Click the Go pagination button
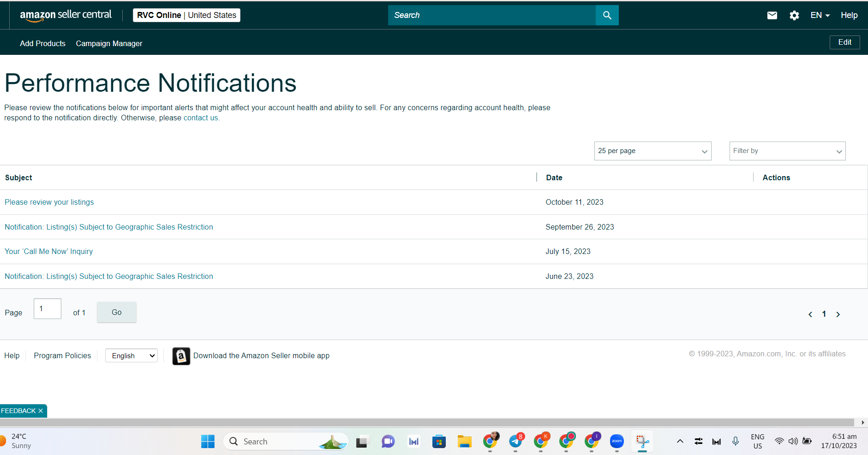 click(x=117, y=312)
